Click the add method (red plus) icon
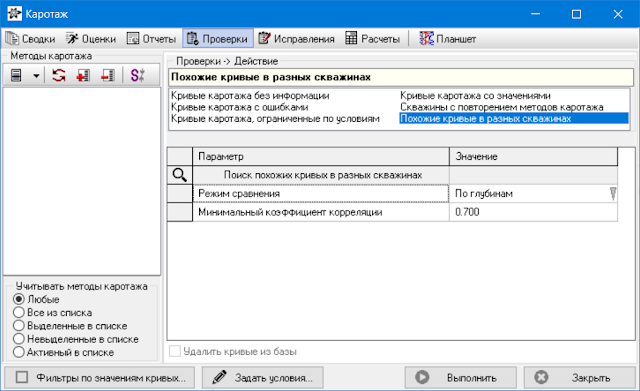The width and height of the screenshot is (640, 391). coord(83,76)
